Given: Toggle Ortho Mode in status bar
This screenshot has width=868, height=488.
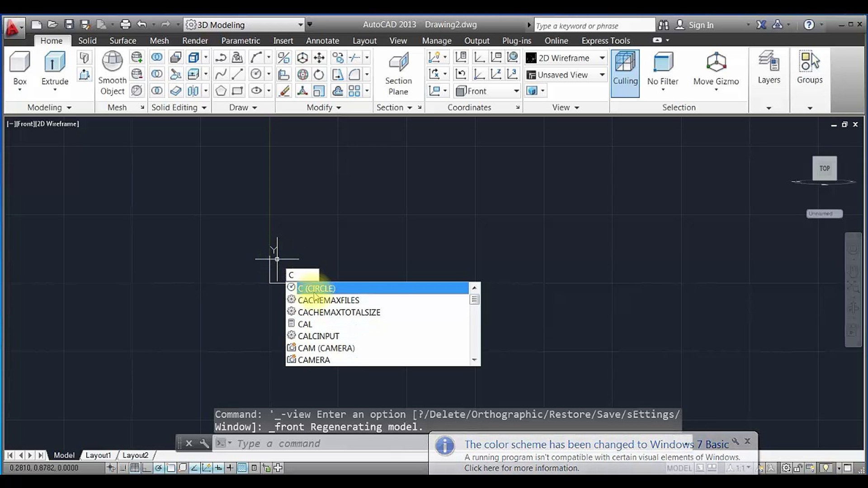Looking at the screenshot, I should (146, 468).
